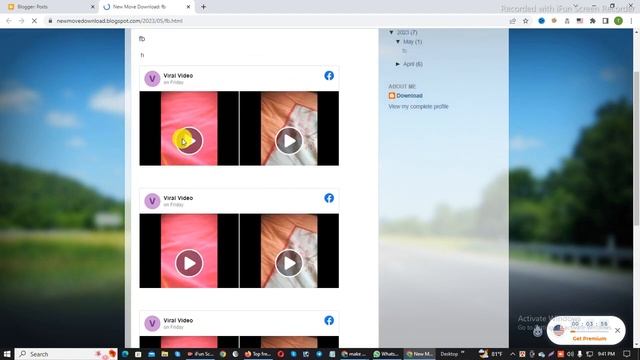Image resolution: width=640 pixels, height=360 pixels.
Task: Close the iFun recorder timer widget
Action: coord(617,331)
